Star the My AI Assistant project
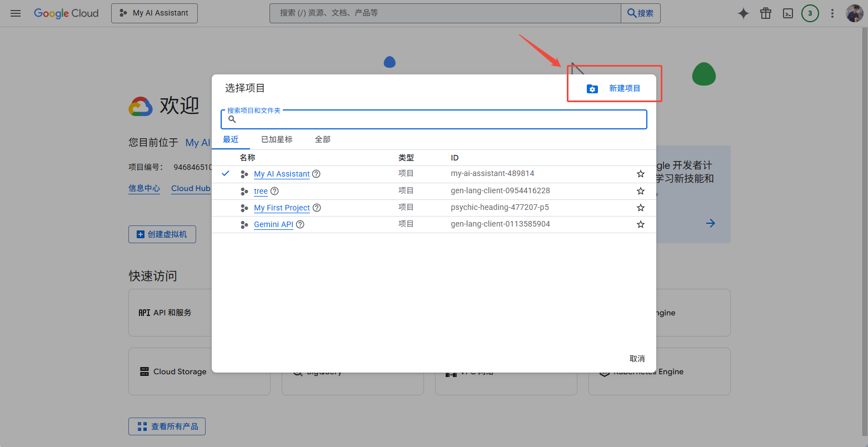Image resolution: width=868 pixels, height=447 pixels. (x=641, y=174)
